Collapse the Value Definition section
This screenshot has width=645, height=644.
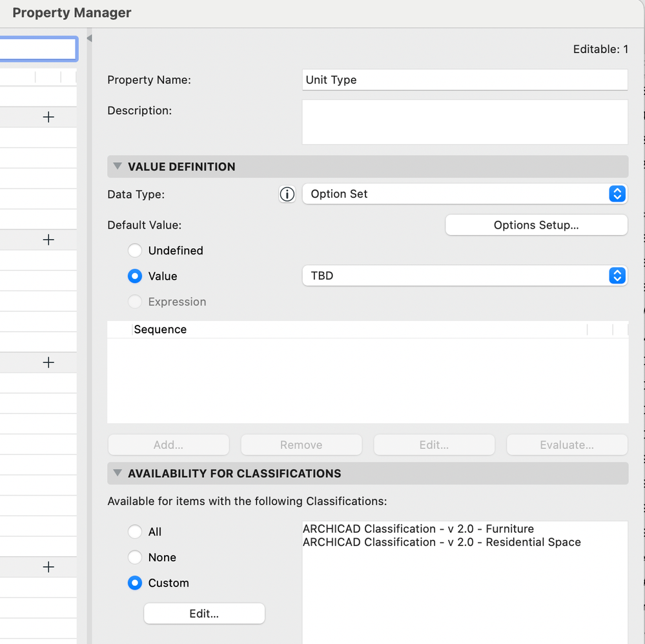(x=118, y=167)
